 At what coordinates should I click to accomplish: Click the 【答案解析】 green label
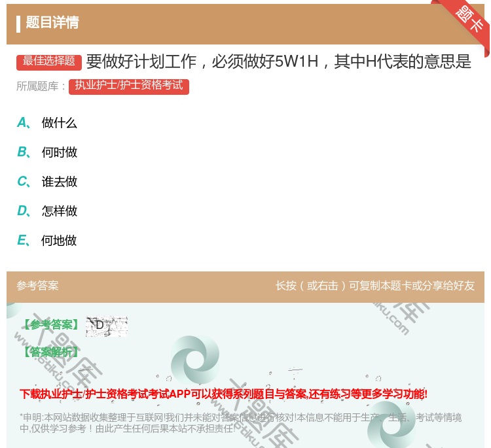[x=51, y=353]
